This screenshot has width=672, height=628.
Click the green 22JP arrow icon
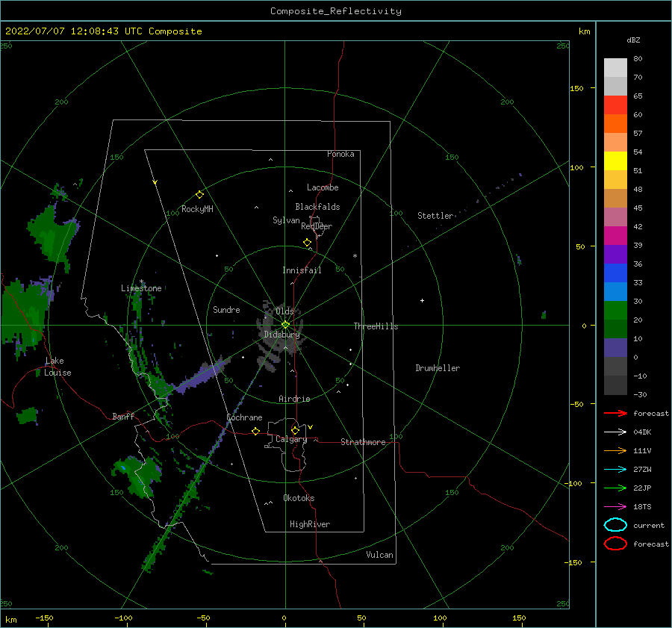(615, 488)
